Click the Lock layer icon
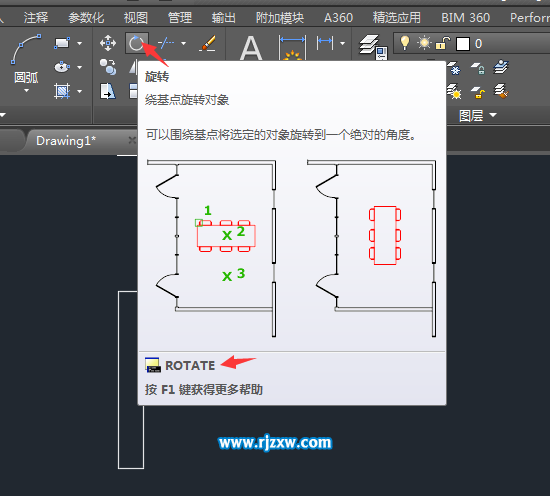 [478, 68]
